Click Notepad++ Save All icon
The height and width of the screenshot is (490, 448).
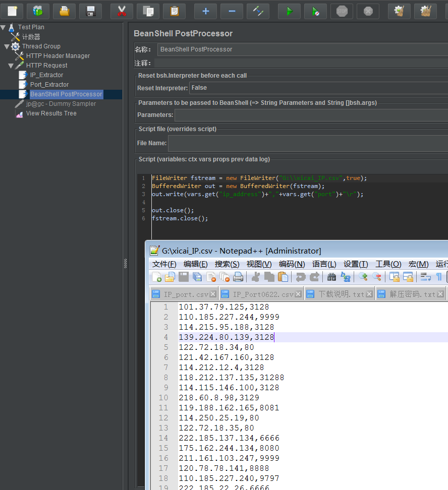click(197, 277)
